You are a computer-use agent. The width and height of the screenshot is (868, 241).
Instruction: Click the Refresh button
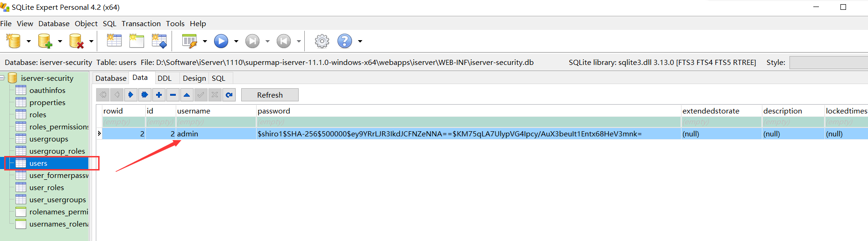click(270, 95)
